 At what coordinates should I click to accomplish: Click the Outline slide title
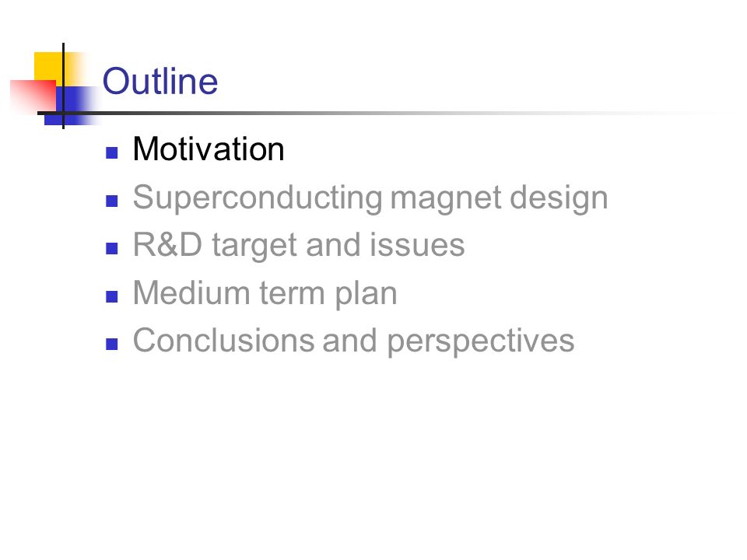coord(160,81)
